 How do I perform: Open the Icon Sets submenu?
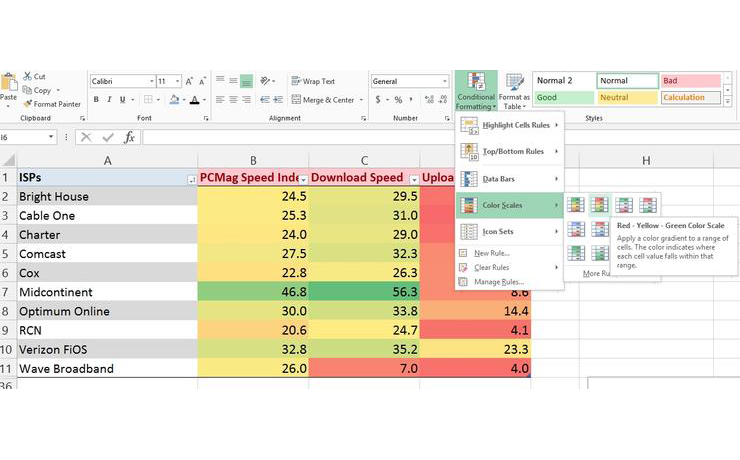click(510, 232)
